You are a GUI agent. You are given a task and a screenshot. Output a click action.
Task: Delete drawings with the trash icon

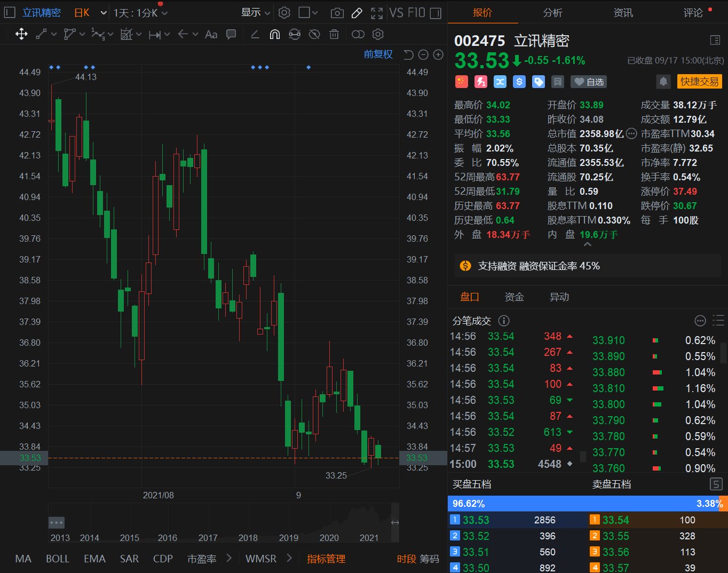[x=334, y=35]
